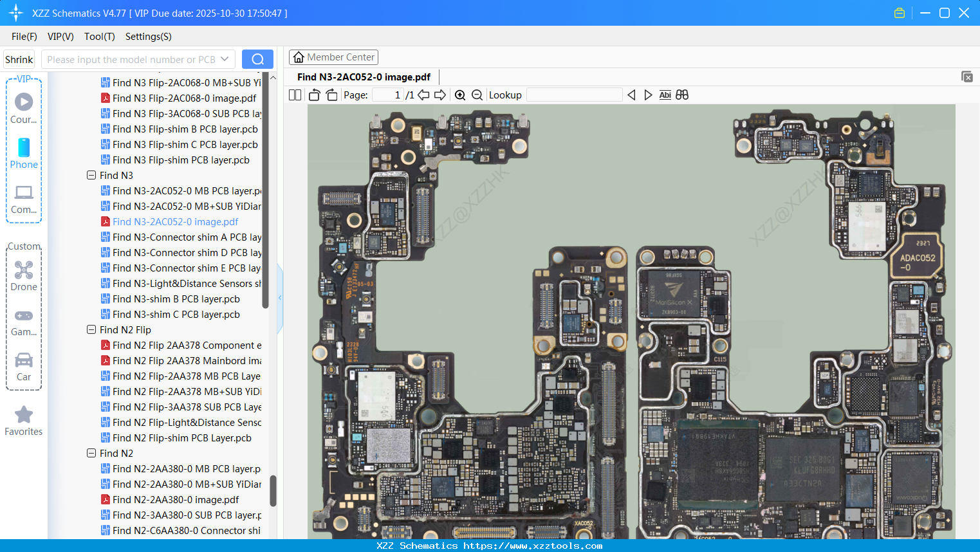Click the binoculars search icon
Image resolution: width=980 pixels, height=552 pixels.
[682, 95]
